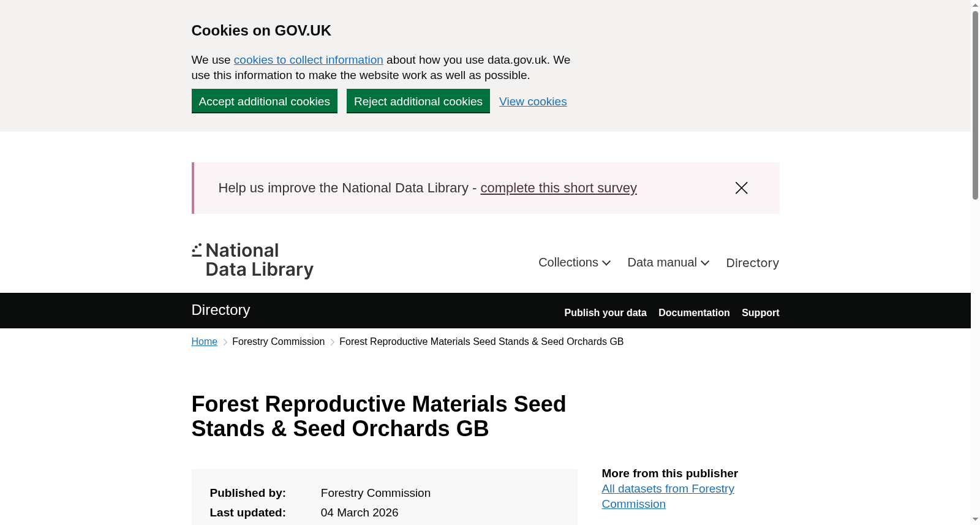
Task: Click the scrollbar down arrow
Action: point(975,519)
